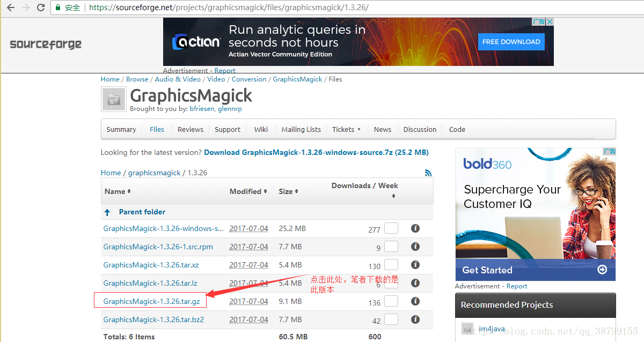Switch to the Mailing Lists tab

click(x=301, y=129)
